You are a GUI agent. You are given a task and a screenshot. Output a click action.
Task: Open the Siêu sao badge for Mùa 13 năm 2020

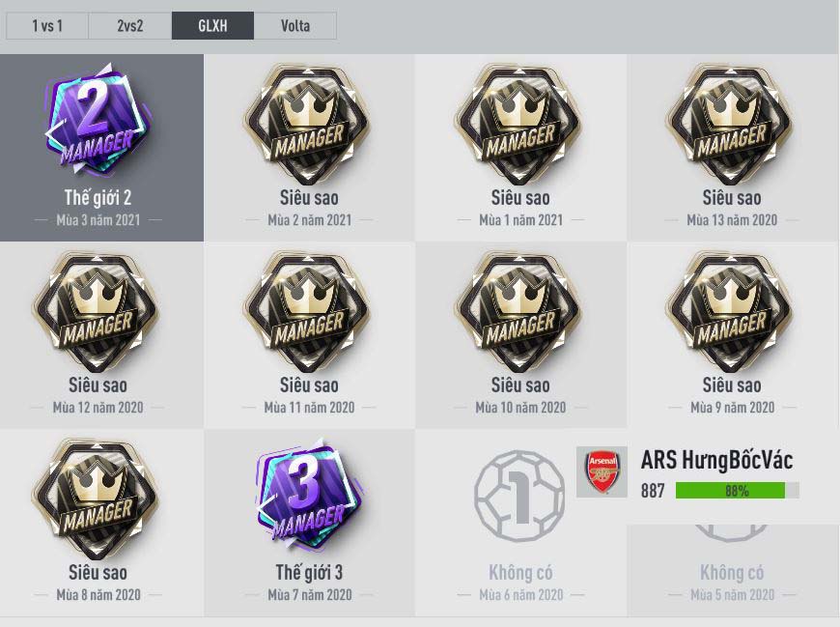click(730, 125)
